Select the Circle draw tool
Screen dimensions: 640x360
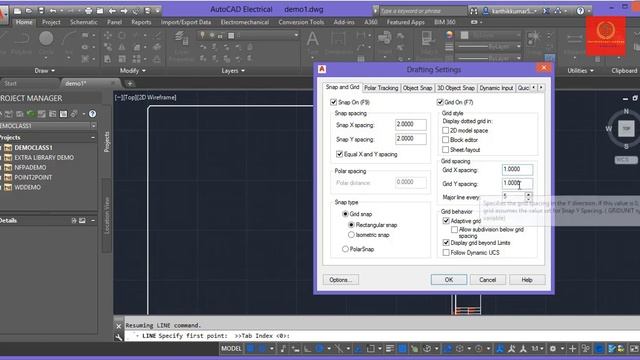[x=46, y=39]
